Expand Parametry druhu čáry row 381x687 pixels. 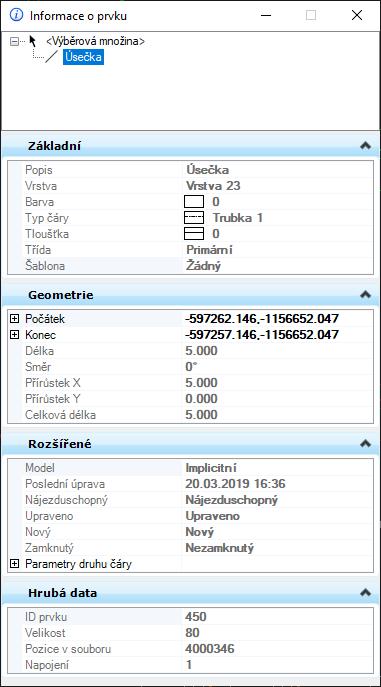(x=14, y=564)
